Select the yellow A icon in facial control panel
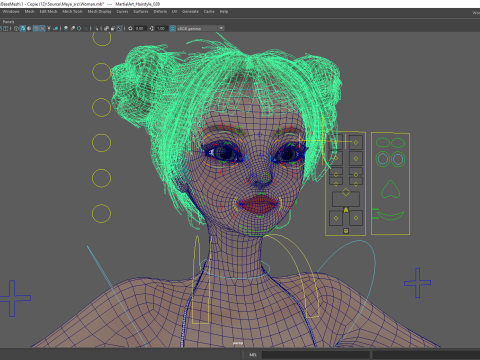480x360 pixels. 346,210
